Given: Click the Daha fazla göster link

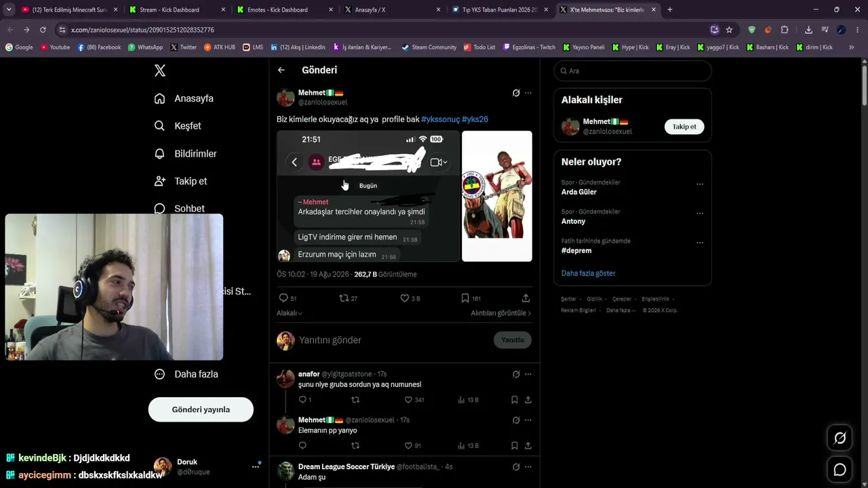Looking at the screenshot, I should click(589, 273).
